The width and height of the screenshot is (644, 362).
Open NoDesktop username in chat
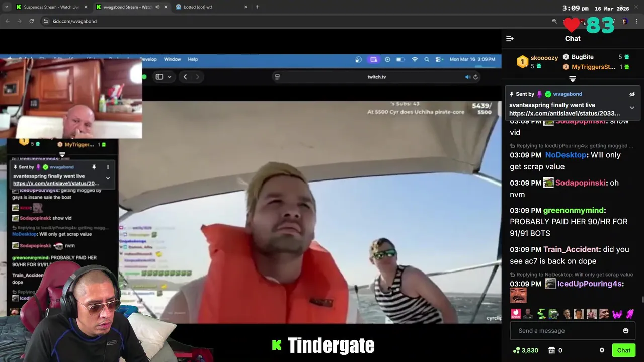coord(566,155)
